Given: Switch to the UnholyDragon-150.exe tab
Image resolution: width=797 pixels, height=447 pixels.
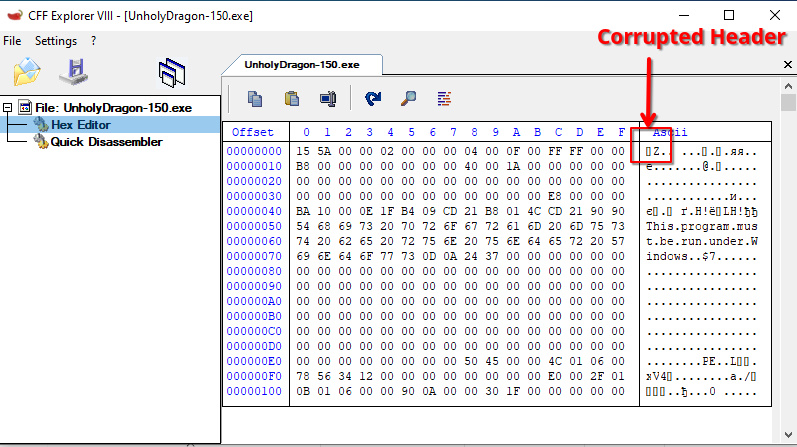Looking at the screenshot, I should (x=302, y=64).
